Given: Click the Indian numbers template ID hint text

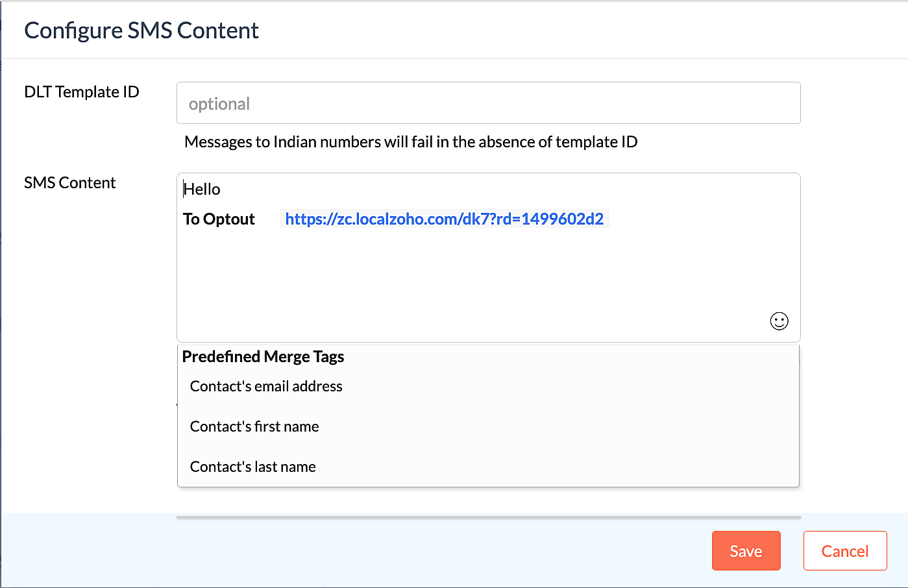Looking at the screenshot, I should point(411,142).
